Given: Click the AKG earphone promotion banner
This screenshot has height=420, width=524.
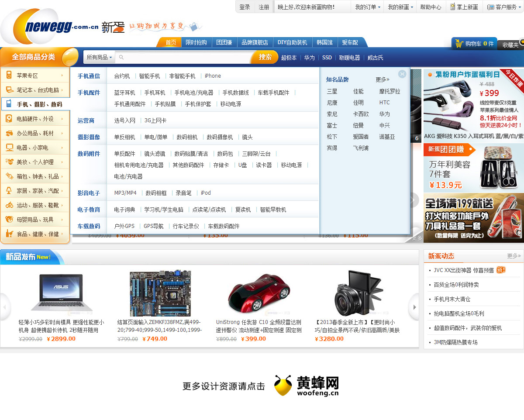Looking at the screenshot, I should 473,105.
